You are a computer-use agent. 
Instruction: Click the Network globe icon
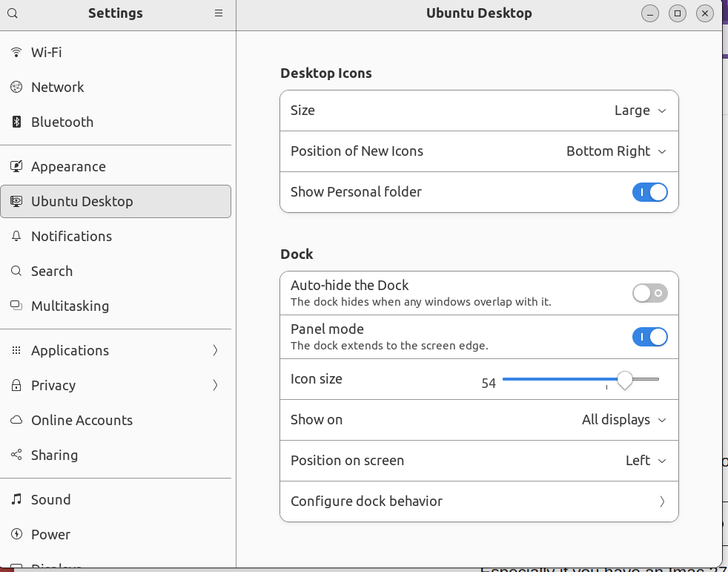click(x=16, y=87)
